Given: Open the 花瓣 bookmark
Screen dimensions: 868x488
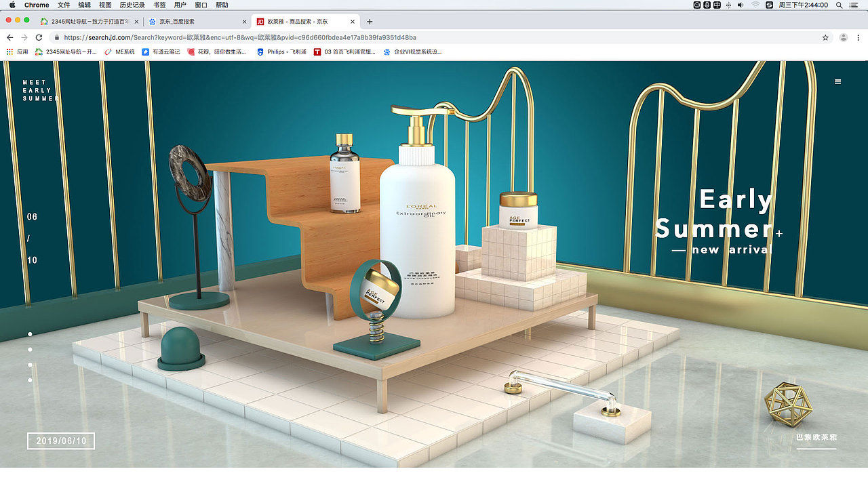Looking at the screenshot, I should click(217, 52).
